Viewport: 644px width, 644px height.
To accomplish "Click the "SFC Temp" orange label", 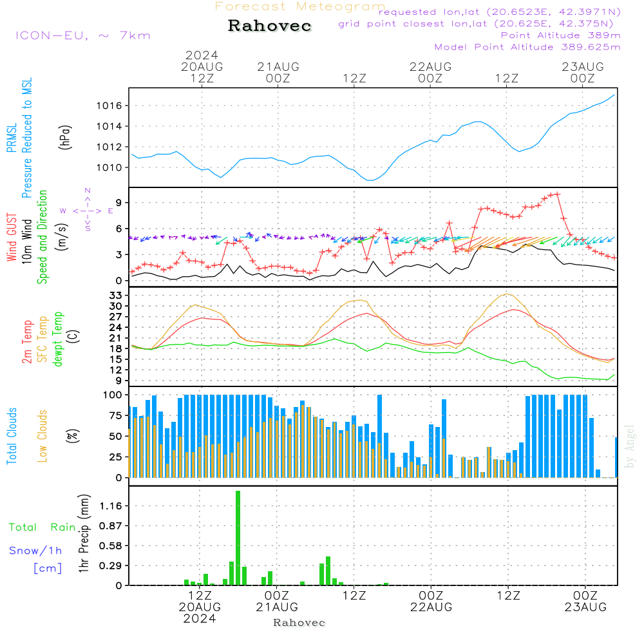I will [x=43, y=339].
